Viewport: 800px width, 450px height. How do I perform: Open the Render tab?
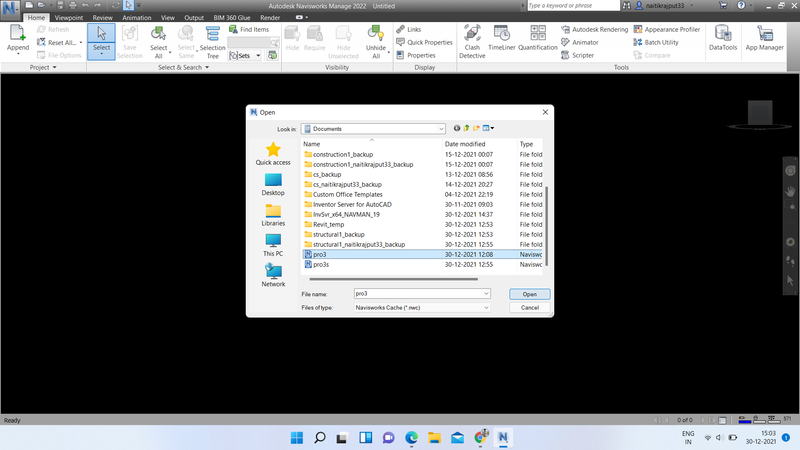pyautogui.click(x=270, y=17)
